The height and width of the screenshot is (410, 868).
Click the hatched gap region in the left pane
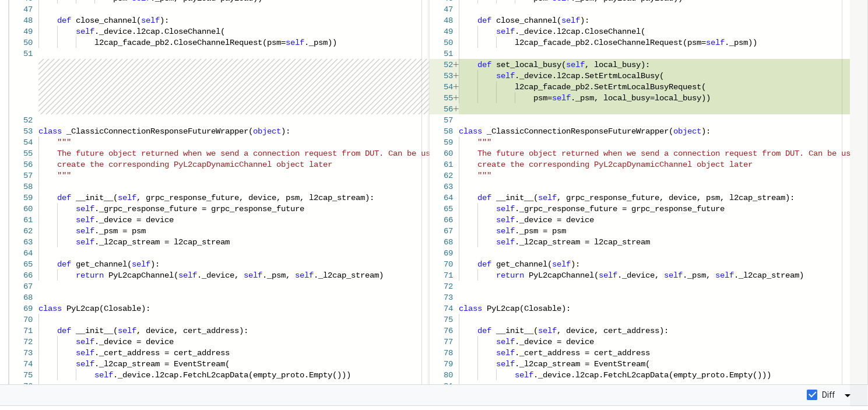click(x=233, y=86)
